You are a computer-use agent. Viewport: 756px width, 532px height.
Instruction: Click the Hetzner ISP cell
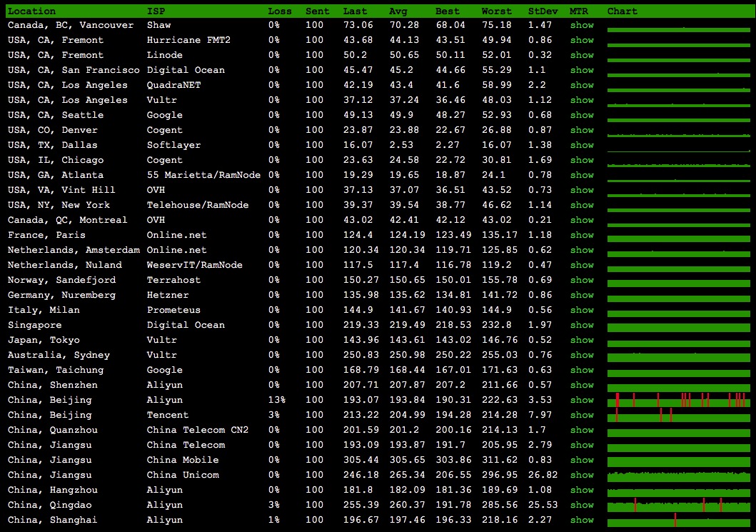click(168, 295)
